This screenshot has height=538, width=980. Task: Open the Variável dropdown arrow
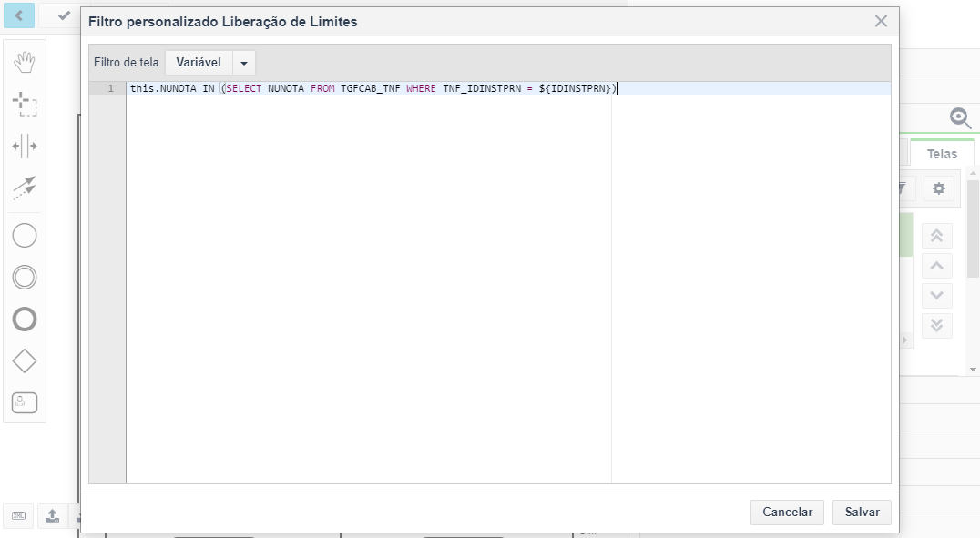click(244, 63)
